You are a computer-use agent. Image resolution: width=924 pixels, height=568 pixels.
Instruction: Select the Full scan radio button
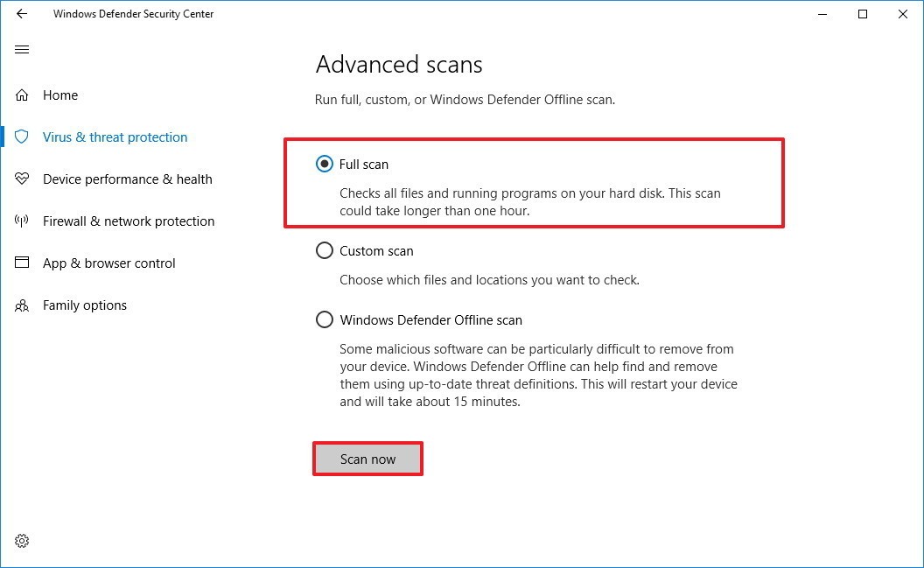point(324,164)
